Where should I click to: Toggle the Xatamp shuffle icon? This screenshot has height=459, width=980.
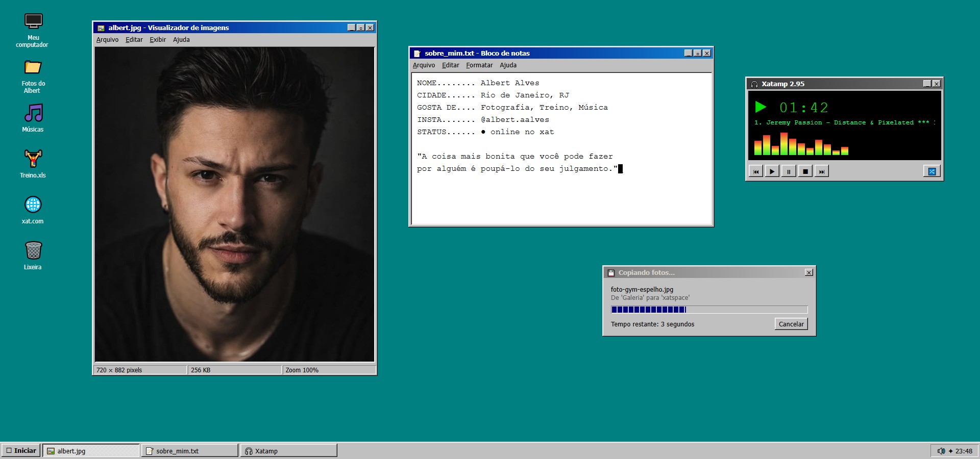pos(932,171)
